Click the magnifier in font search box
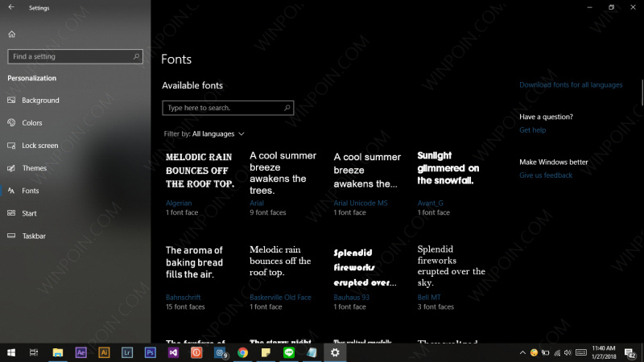This screenshot has width=644, height=362. [287, 108]
